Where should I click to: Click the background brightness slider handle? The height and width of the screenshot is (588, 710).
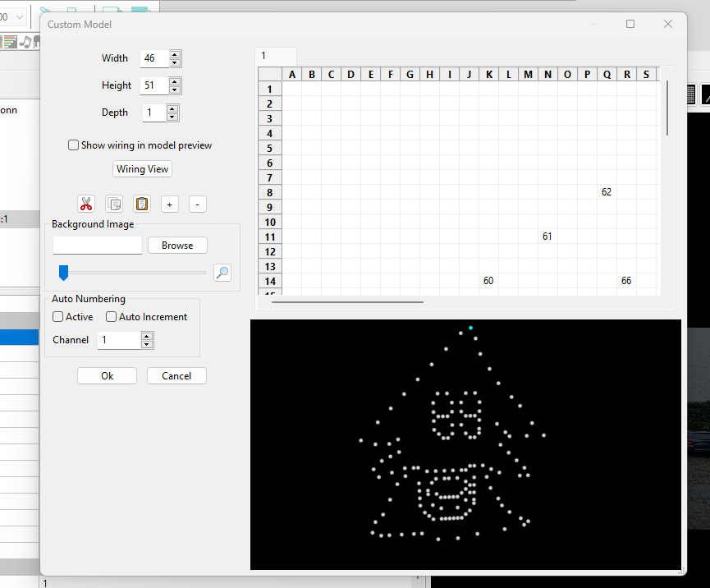(x=63, y=273)
